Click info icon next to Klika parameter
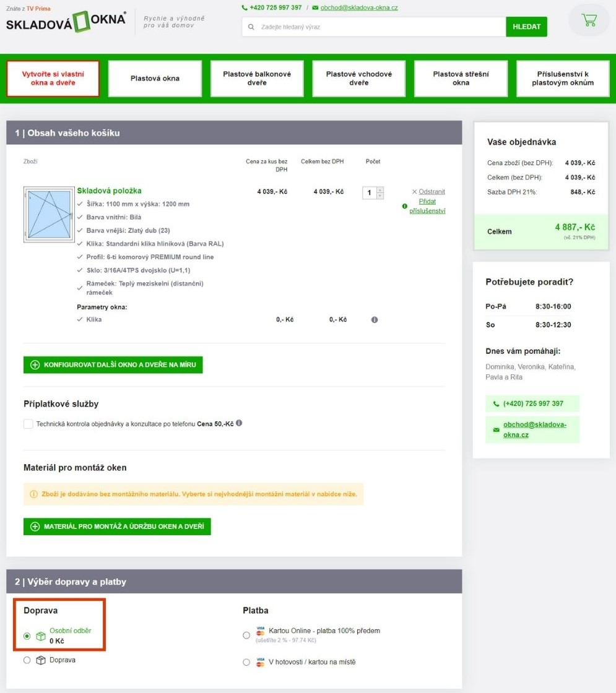The image size is (616, 693). point(374,320)
